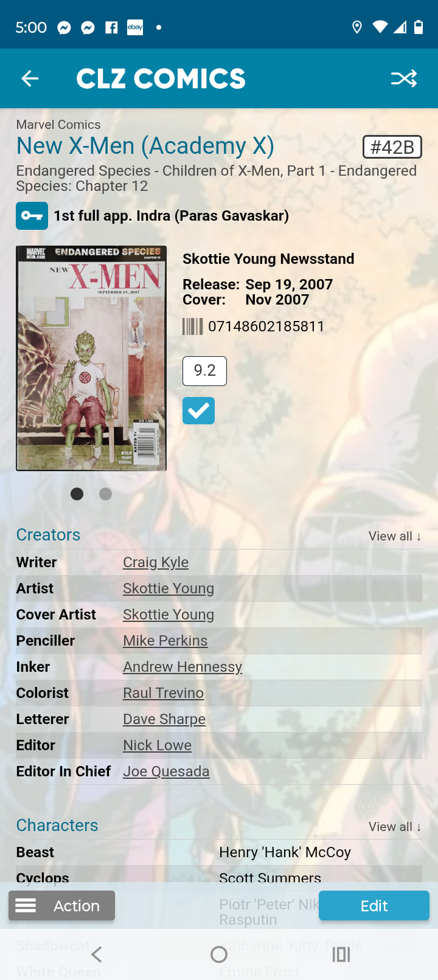Expand Creators with View all
Viewport: 438px width, 980px height.
click(x=395, y=536)
